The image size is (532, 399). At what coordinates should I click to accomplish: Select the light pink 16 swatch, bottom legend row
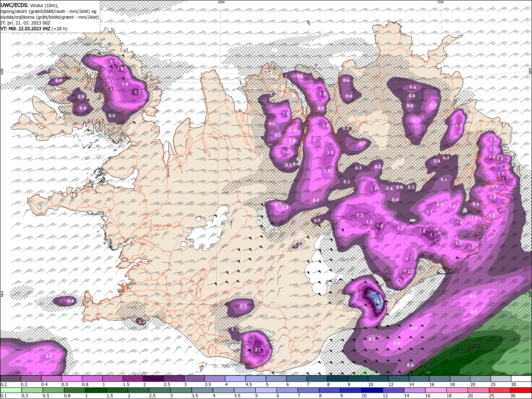tap(436, 391)
